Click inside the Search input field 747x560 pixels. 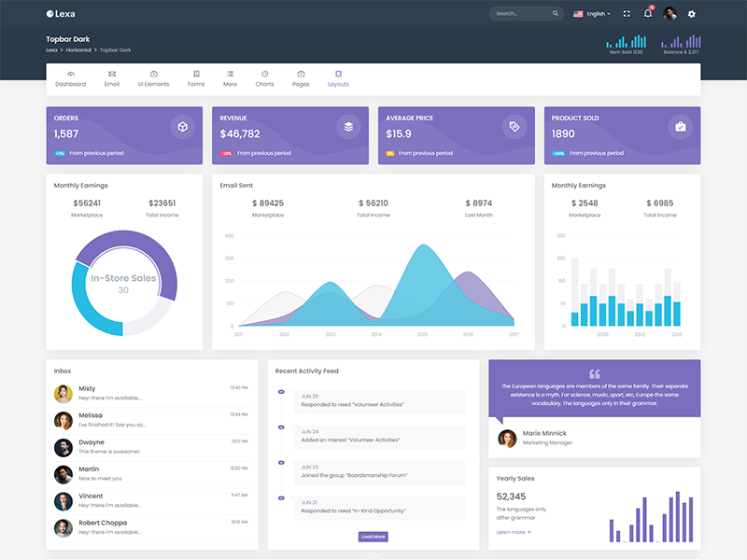pyautogui.click(x=521, y=14)
